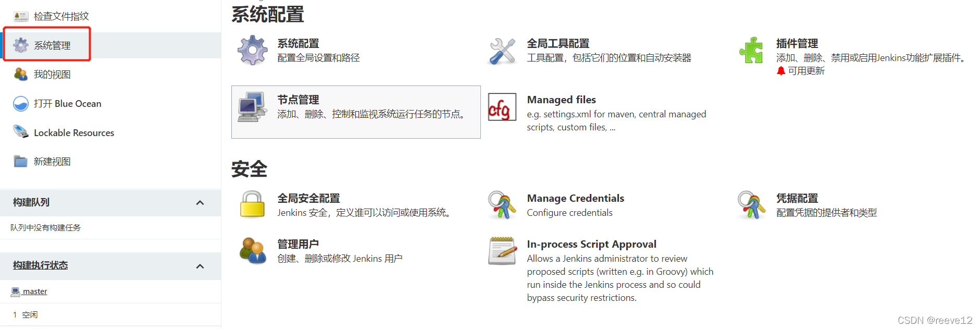Click the 构建执行状态 heading link
This screenshot has height=329, width=980.
(x=41, y=265)
